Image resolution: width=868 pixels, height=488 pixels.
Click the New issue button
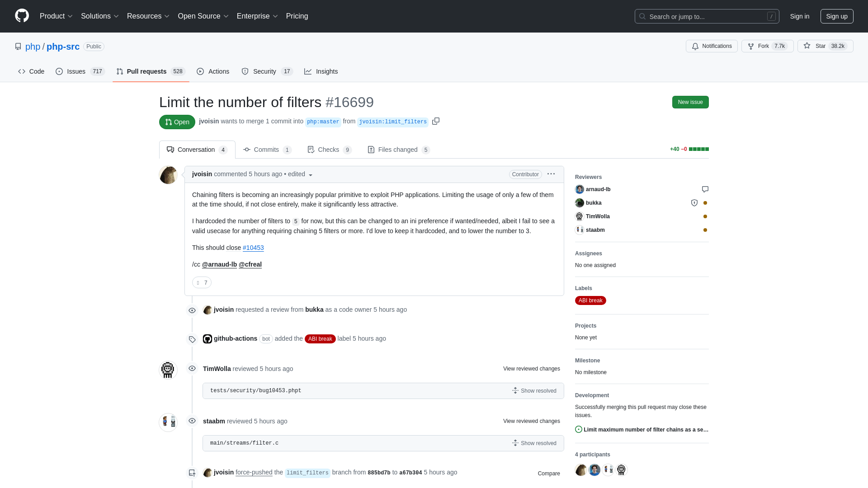point(690,102)
